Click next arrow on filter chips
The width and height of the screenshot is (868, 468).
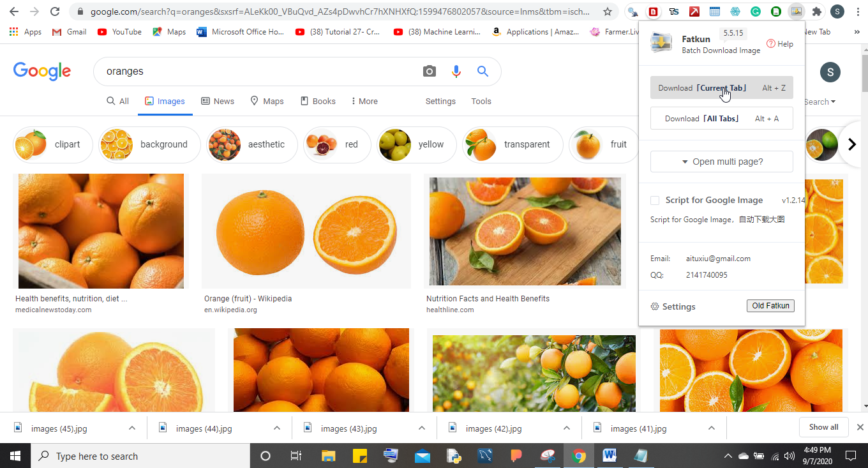click(851, 144)
